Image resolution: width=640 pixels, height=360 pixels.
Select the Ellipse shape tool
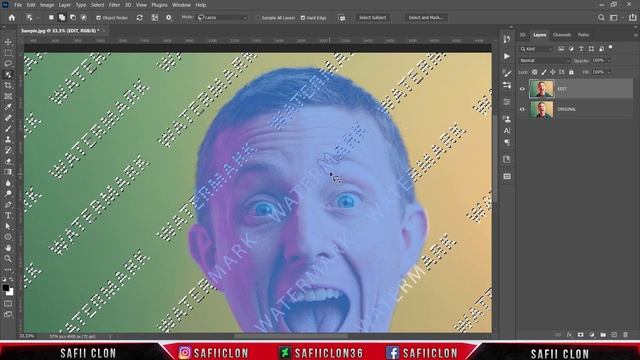point(8,237)
